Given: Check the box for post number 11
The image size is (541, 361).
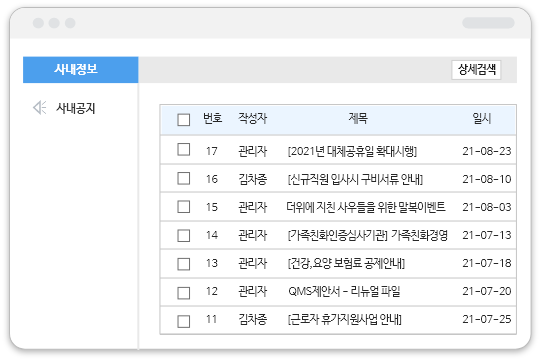Looking at the screenshot, I should click(184, 321).
